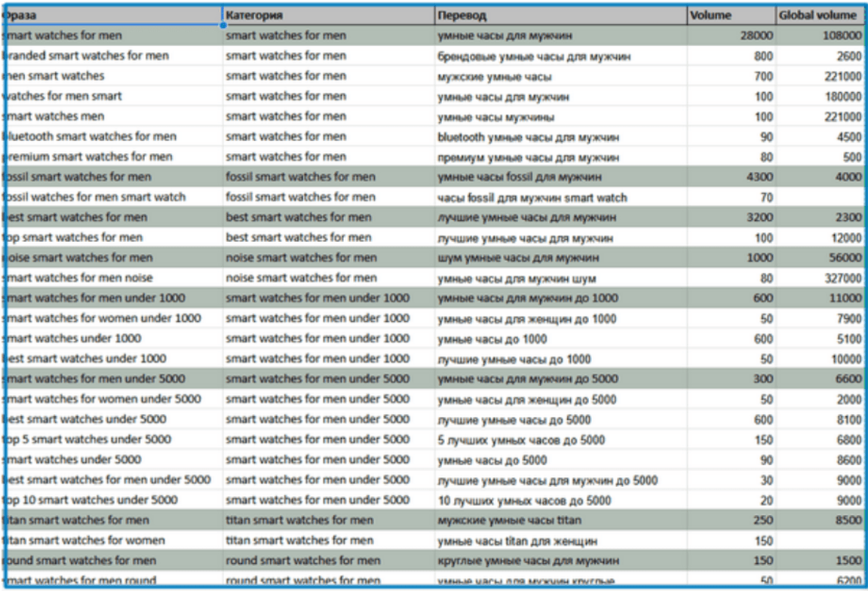This screenshot has width=868, height=591.
Task: Click the Volume cell showing 4300
Action: coord(732,177)
